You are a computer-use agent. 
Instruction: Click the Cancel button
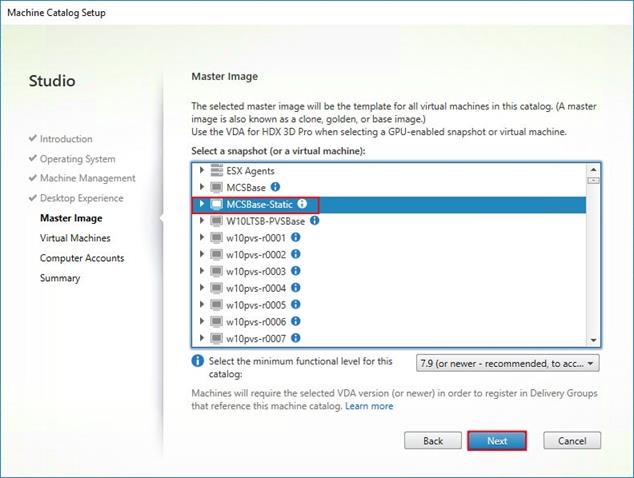572,440
